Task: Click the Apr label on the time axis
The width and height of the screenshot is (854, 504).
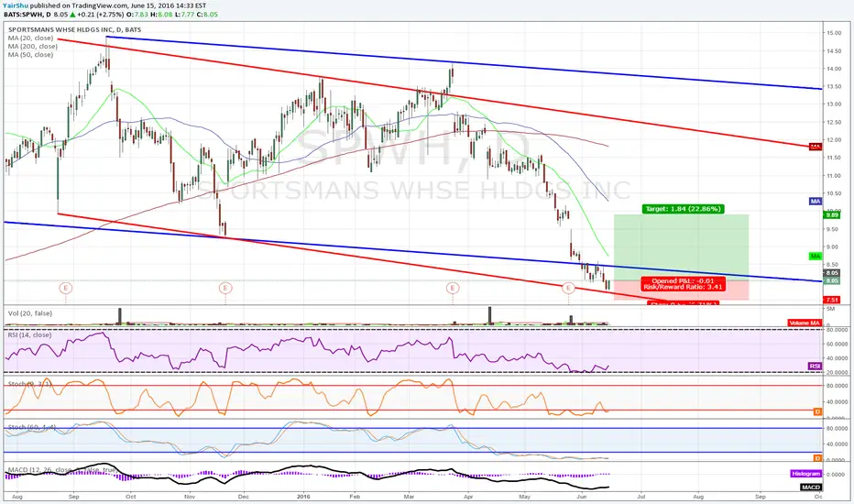Action: 468,497
